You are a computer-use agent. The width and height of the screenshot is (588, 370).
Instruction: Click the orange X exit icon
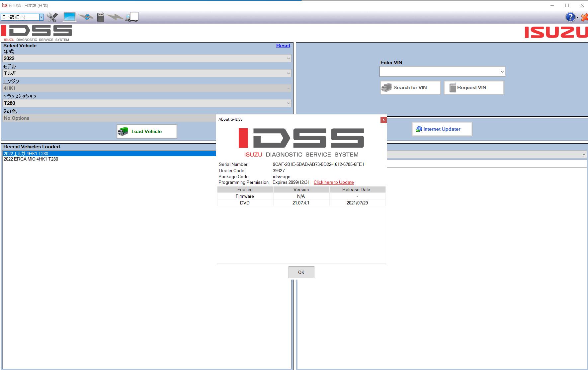584,17
